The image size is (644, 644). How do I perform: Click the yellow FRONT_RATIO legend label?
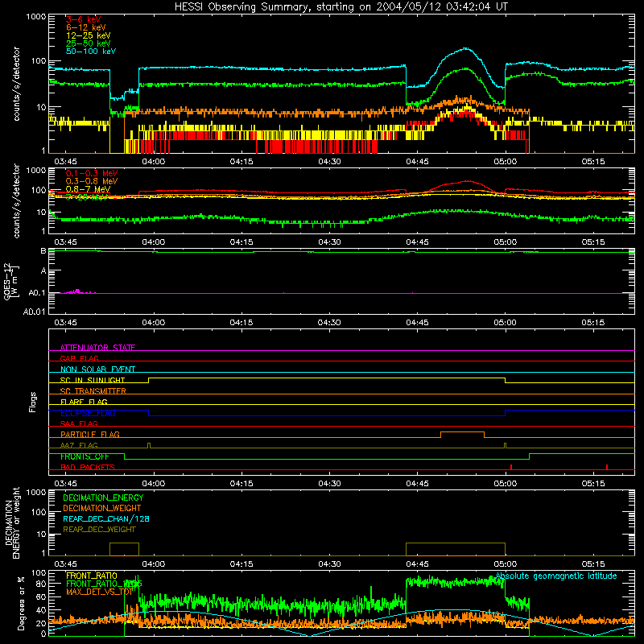pyautogui.click(x=92, y=576)
